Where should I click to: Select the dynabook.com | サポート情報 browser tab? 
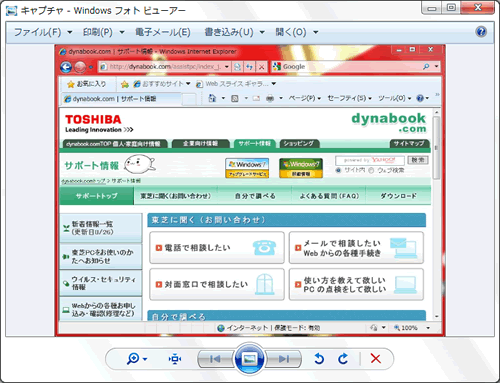coord(122,99)
